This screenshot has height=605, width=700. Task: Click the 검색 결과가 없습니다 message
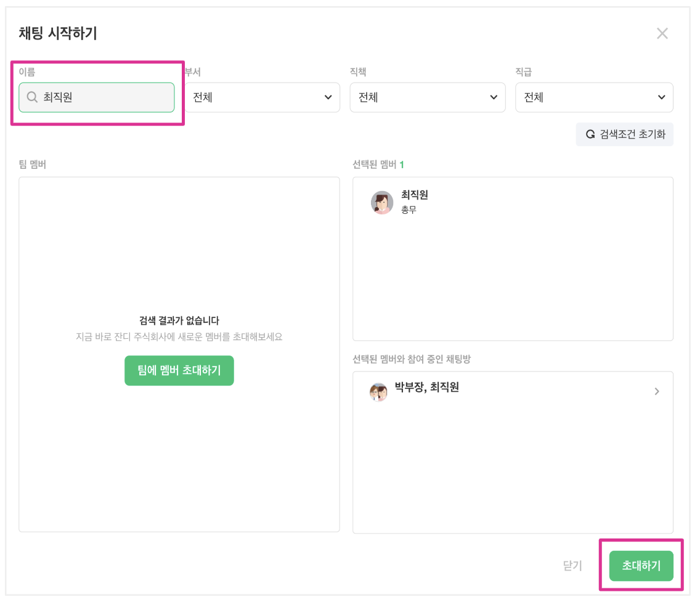tap(179, 320)
